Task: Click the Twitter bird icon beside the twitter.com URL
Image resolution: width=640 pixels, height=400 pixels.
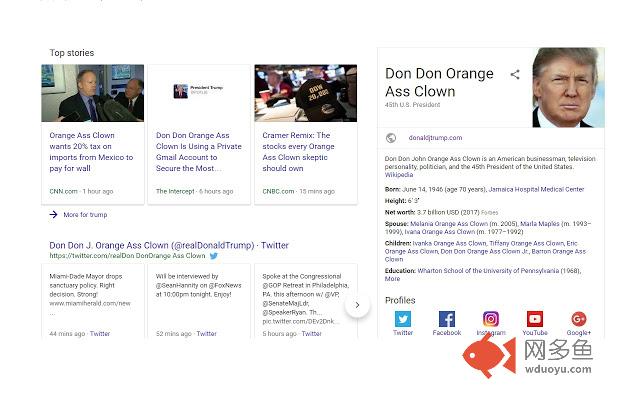Action: coord(213,256)
